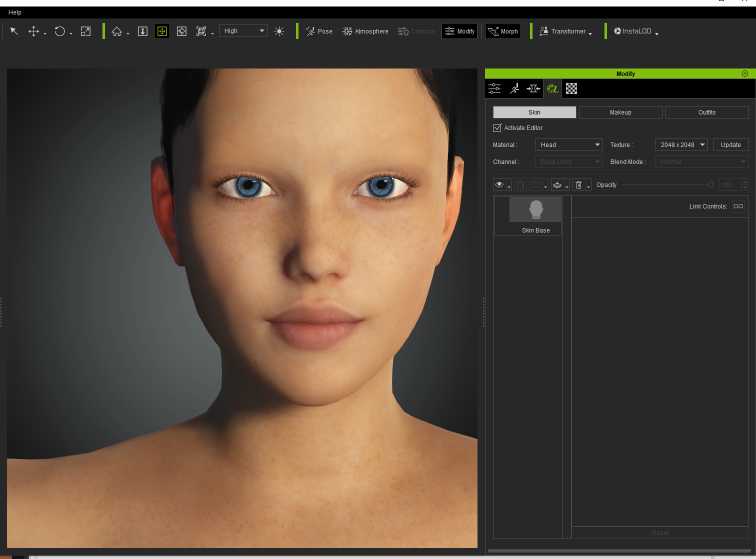Toggle Link Controls button
Image resolution: width=756 pixels, height=559 pixels.
point(738,206)
